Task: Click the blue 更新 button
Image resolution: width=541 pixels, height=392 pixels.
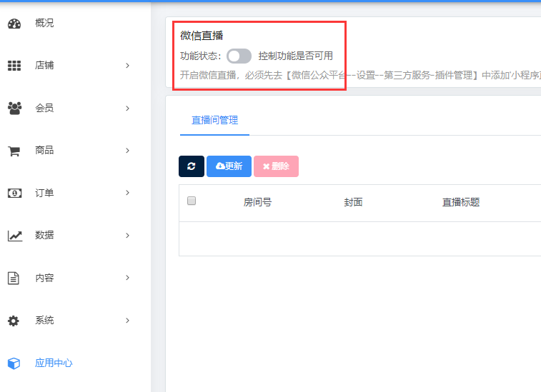Action: (x=229, y=166)
